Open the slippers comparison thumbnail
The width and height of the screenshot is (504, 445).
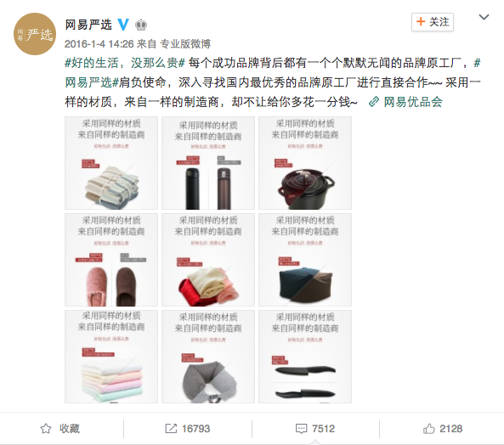point(111,260)
